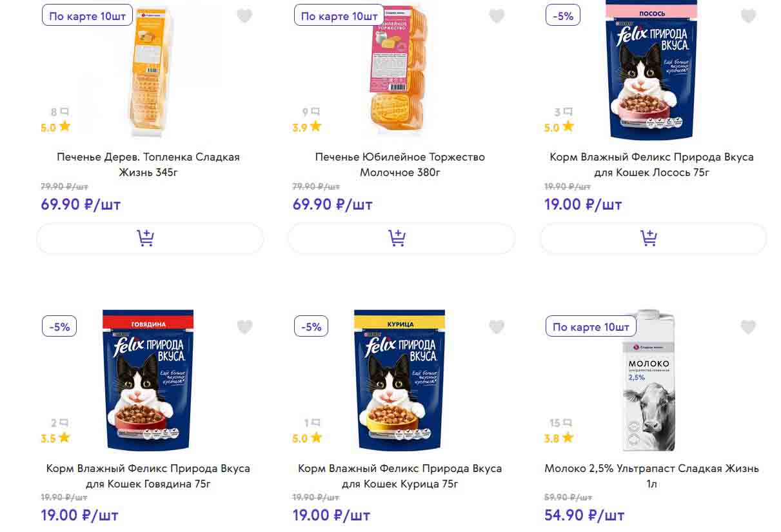
Task: Click heart icon on Молоко 2,5%
Action: pyautogui.click(x=748, y=327)
